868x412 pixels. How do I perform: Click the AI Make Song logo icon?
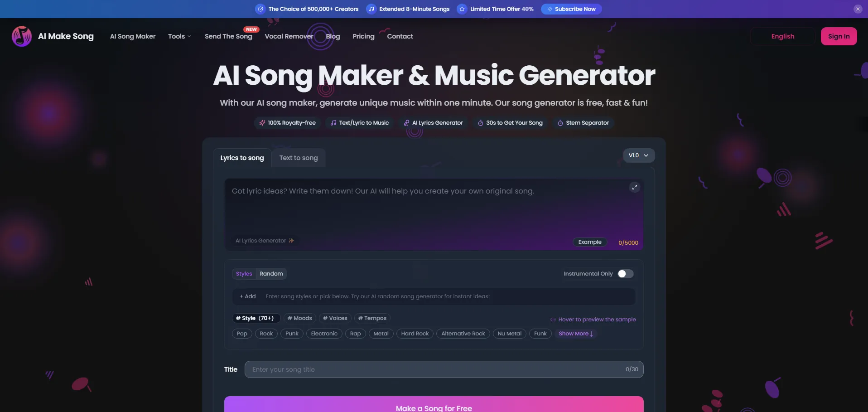pos(21,36)
